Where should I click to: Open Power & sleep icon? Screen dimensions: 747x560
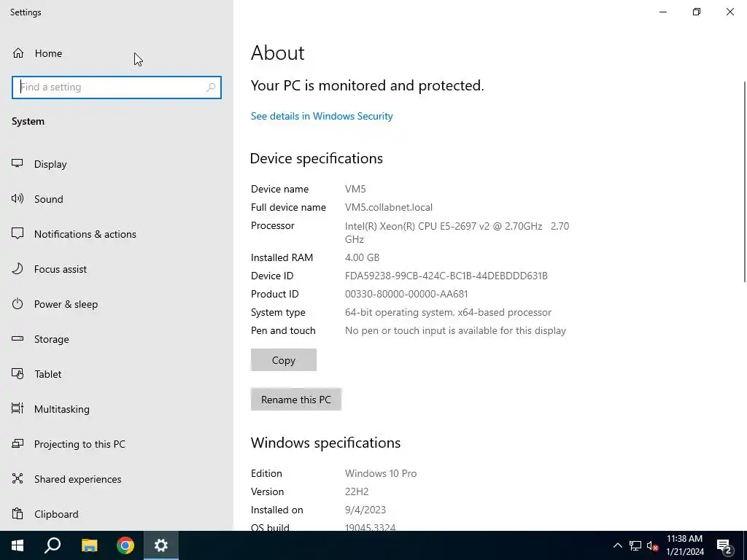(18, 304)
